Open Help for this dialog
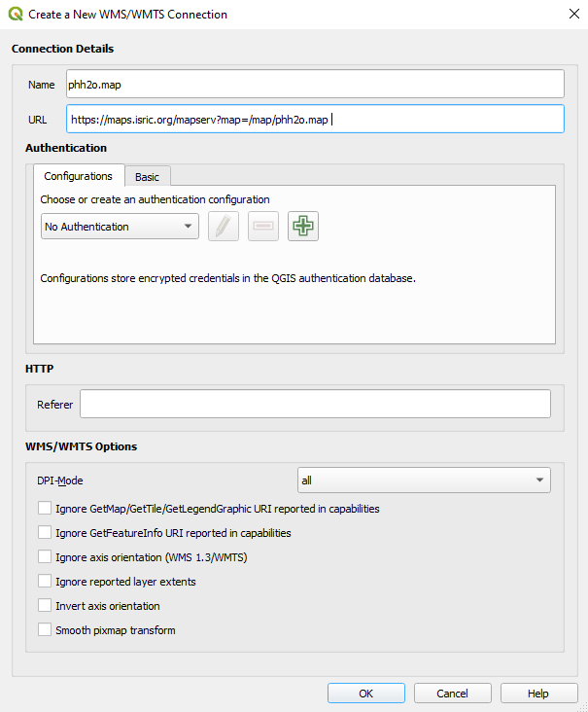Image resolution: width=588 pixels, height=712 pixels. coord(538,694)
